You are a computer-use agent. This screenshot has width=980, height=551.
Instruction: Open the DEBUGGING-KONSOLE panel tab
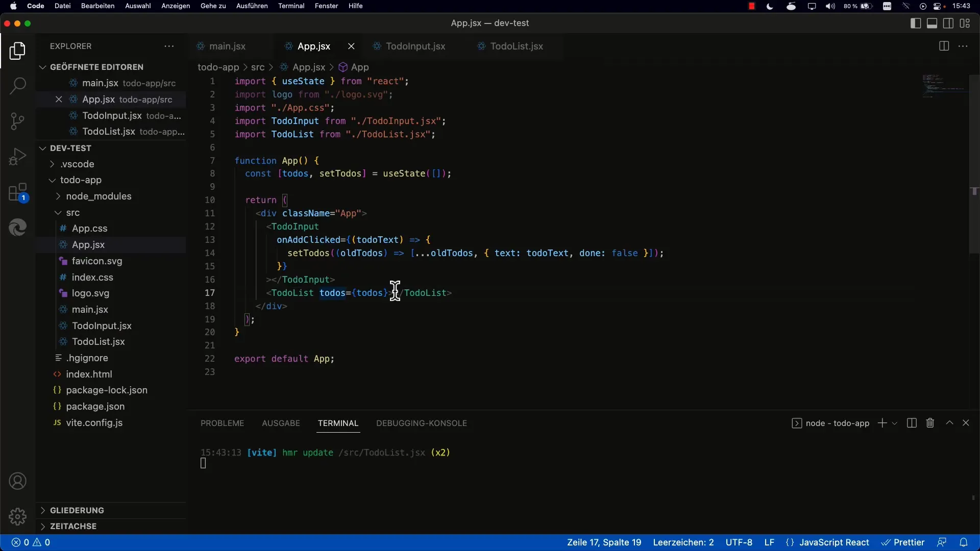coord(422,423)
